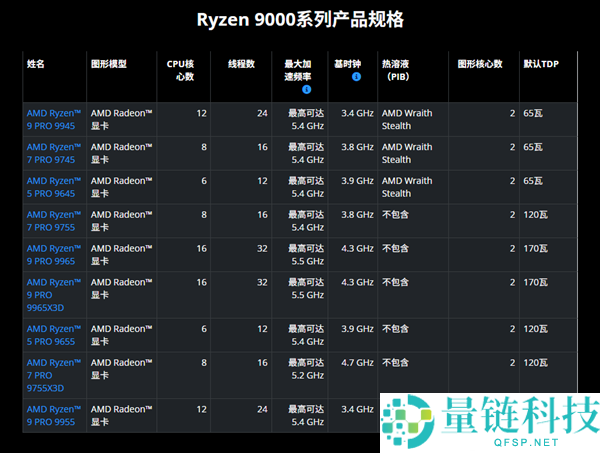Click the 默认TDP column header
Image resolution: width=600 pixels, height=453 pixels.
coord(541,64)
